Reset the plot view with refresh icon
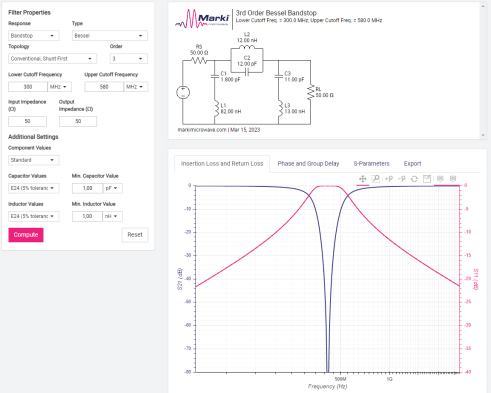This screenshot has height=393, width=491. (x=414, y=179)
